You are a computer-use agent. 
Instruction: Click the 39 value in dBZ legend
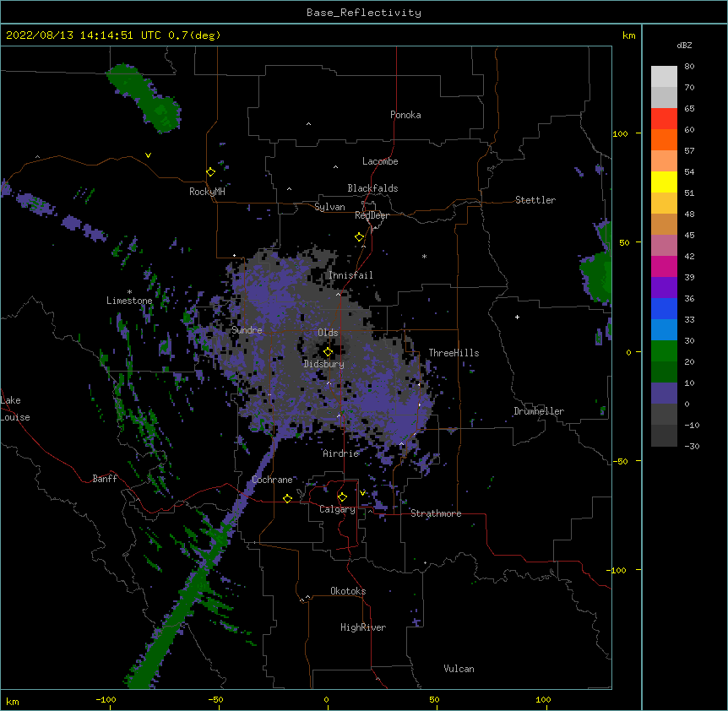click(689, 278)
